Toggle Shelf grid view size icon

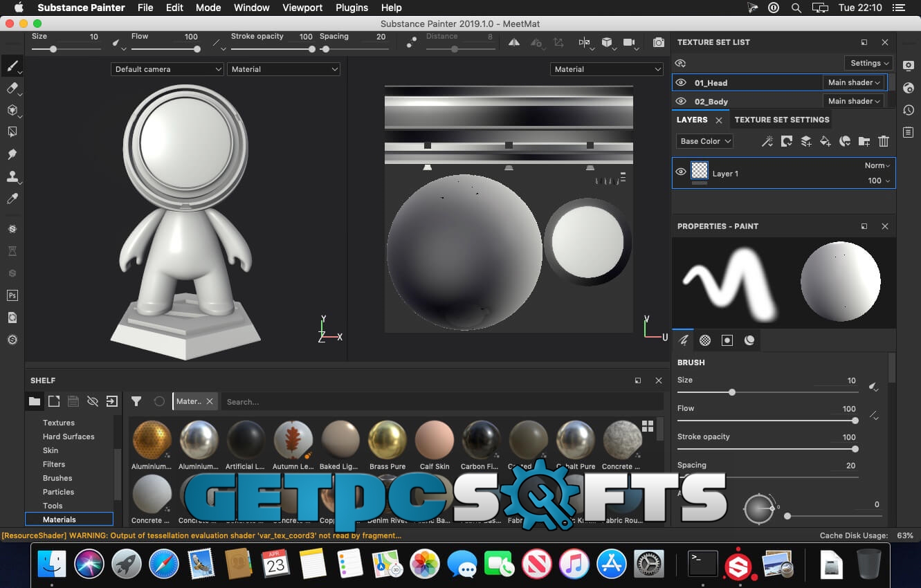[x=648, y=426]
